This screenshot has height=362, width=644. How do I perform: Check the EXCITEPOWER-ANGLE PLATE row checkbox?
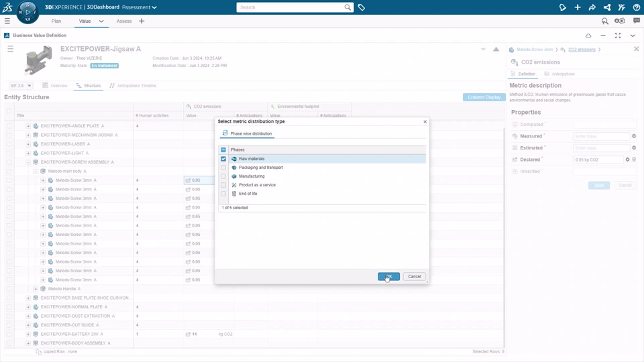tap(9, 126)
